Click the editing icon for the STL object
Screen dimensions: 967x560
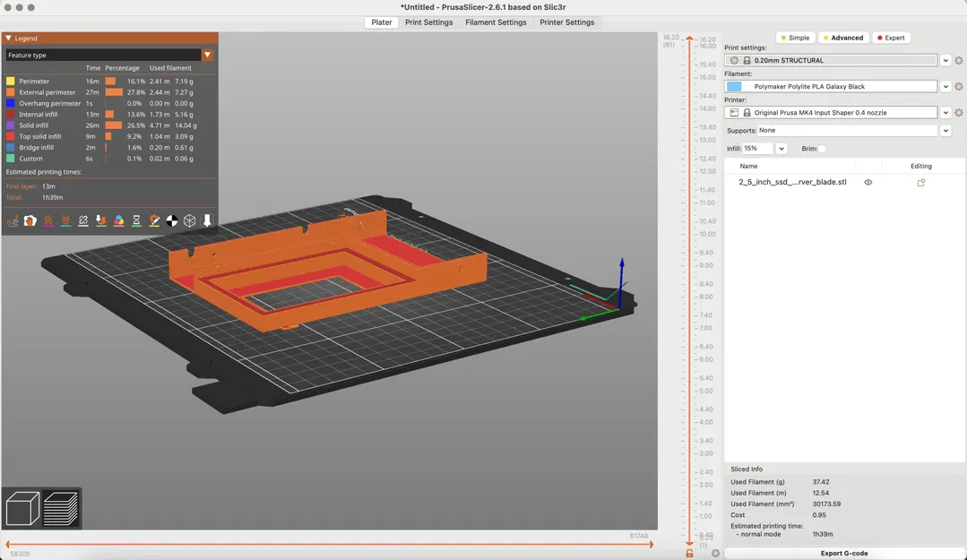pos(920,183)
